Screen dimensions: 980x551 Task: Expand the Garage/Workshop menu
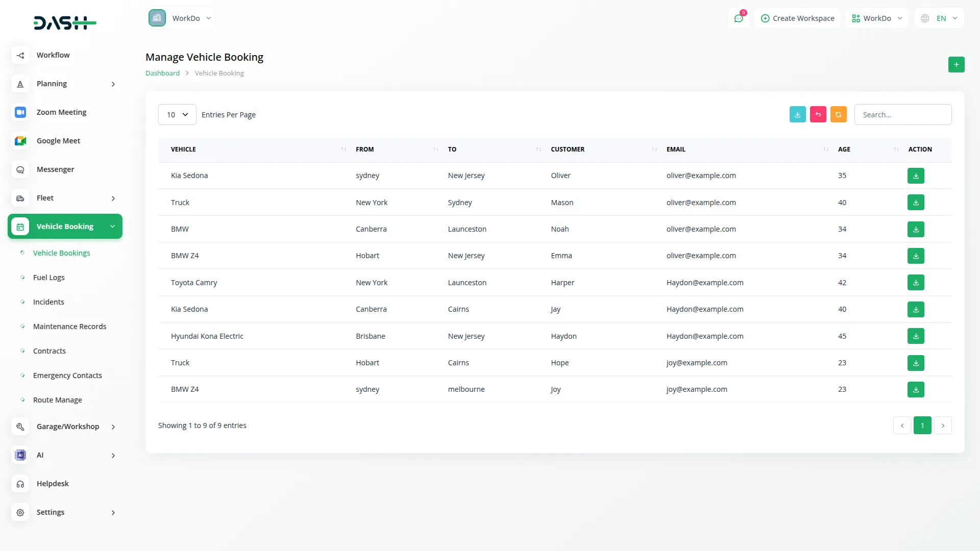[x=68, y=427]
